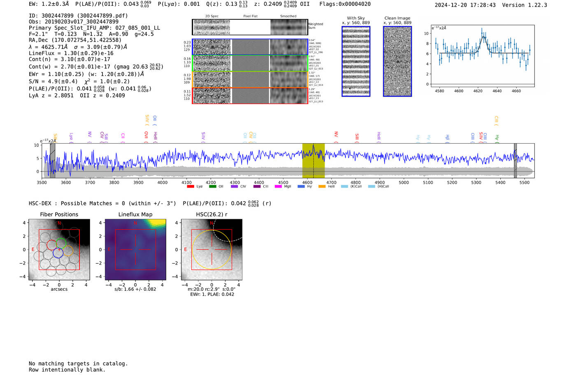The height and width of the screenshot is (392, 576).
Task: Click the yellow highlighted band in full spectrum
Action: click(314, 160)
